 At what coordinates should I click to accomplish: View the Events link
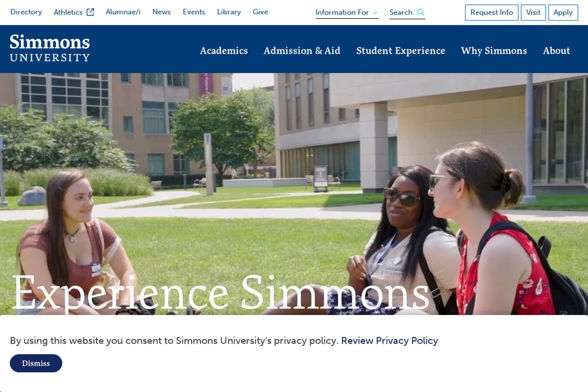[x=194, y=12]
